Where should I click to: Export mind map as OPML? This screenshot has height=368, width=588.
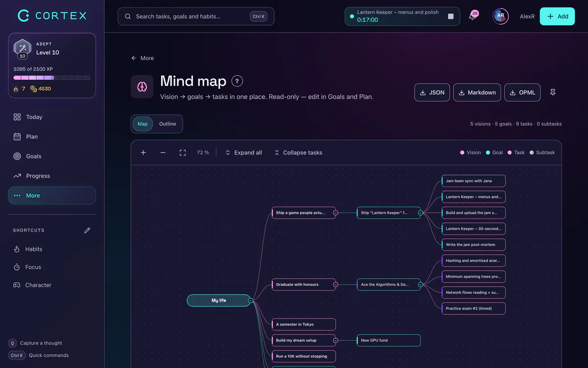pyautogui.click(x=522, y=92)
